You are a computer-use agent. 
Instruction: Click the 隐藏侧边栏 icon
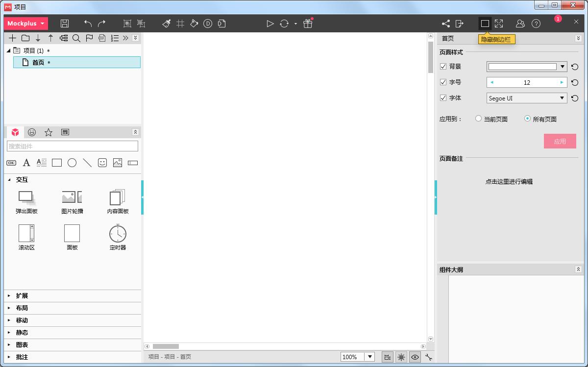[x=485, y=23]
